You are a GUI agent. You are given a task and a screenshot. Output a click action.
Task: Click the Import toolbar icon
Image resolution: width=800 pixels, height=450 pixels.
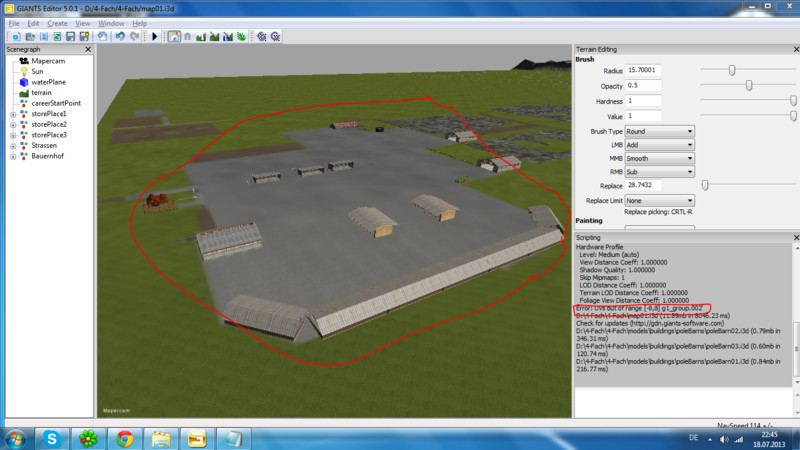tap(44, 37)
